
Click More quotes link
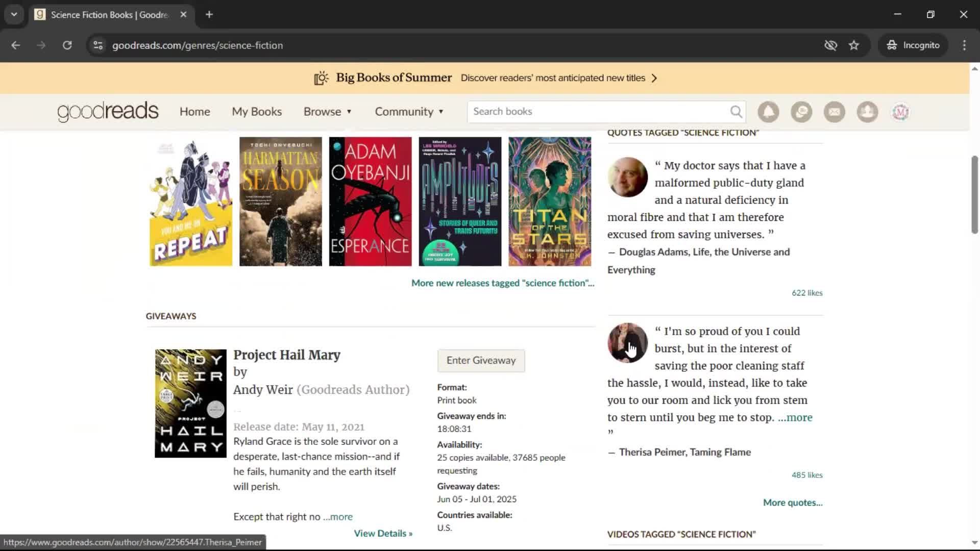[x=793, y=503]
